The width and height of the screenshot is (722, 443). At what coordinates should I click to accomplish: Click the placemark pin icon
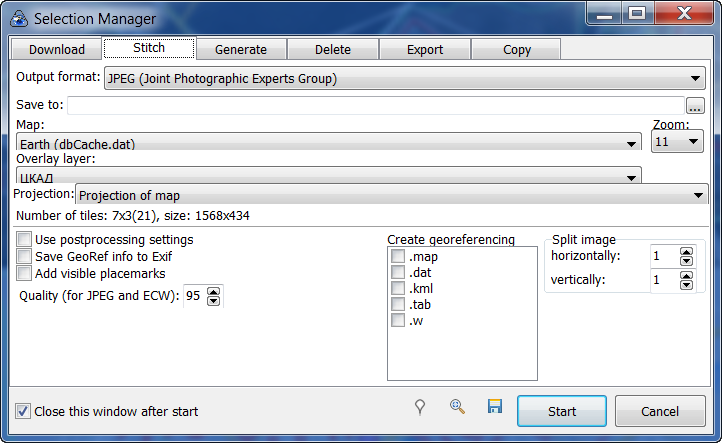pos(421,407)
